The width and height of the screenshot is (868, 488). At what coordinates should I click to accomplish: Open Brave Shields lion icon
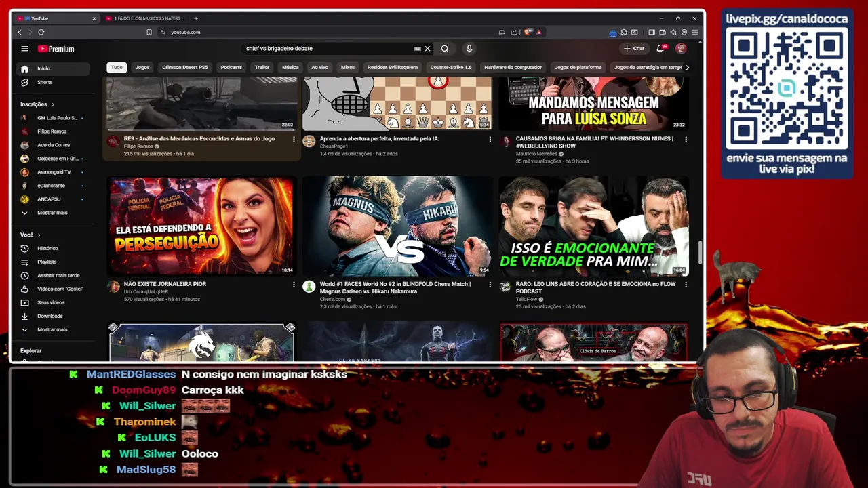(528, 32)
